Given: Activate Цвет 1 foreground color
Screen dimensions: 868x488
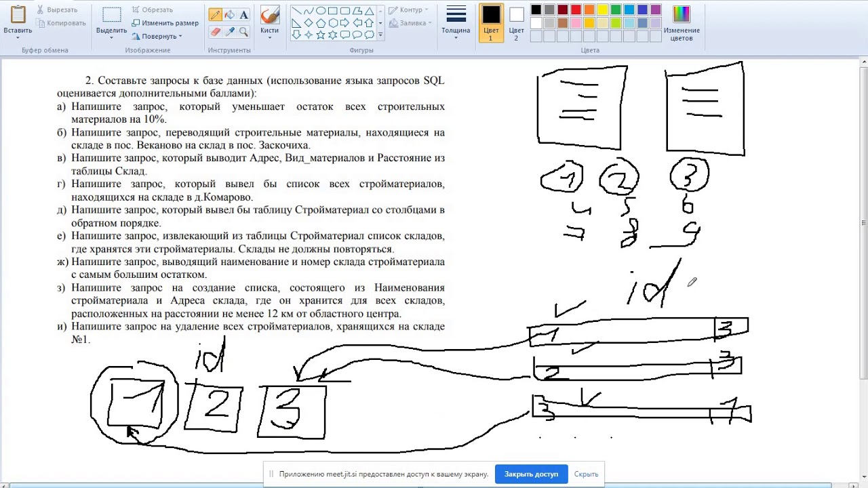Looking at the screenshot, I should 491,23.
